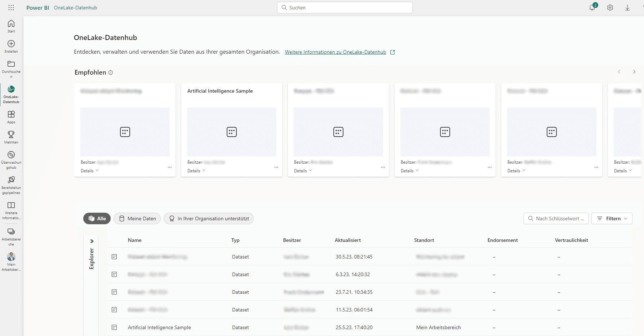Sort by the Name column header
644x336 pixels.
click(135, 240)
